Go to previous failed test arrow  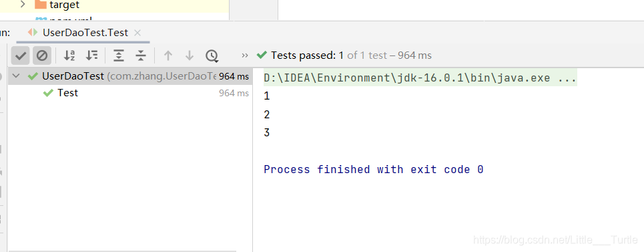(168, 55)
